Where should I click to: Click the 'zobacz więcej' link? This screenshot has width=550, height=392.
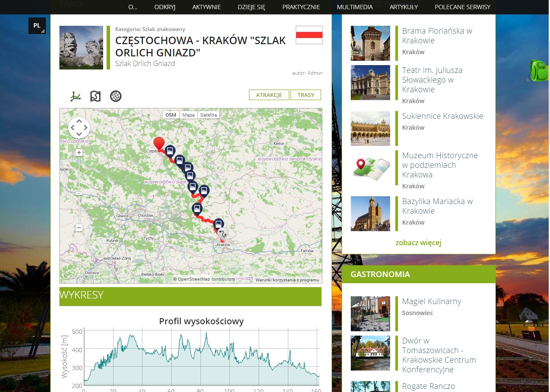(419, 243)
